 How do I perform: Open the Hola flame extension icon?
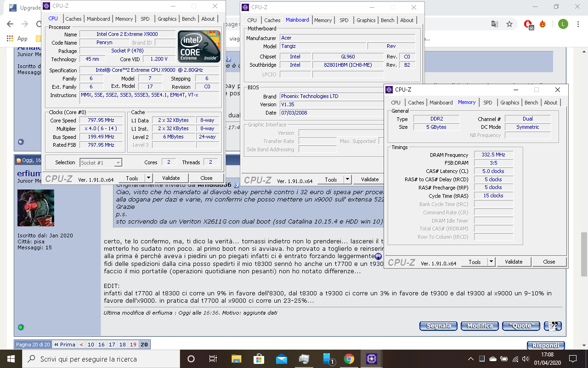click(x=543, y=24)
